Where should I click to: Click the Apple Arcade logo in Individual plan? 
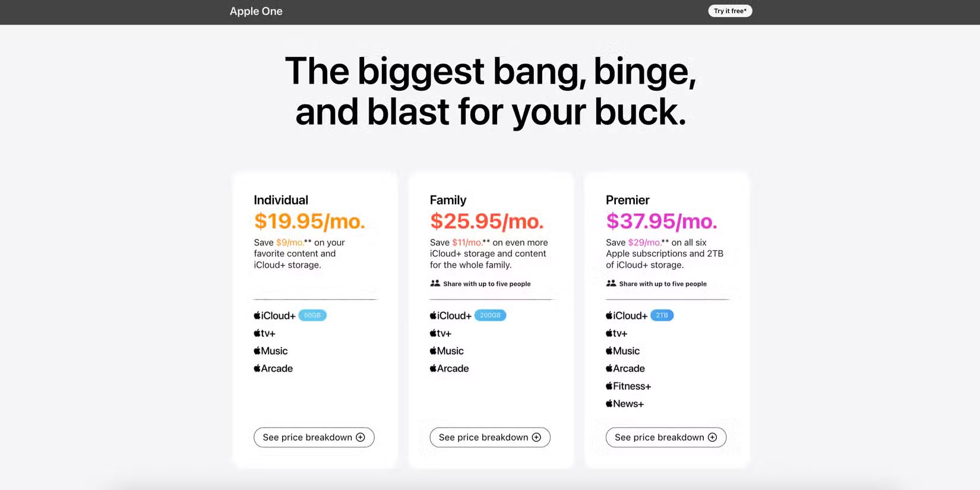[273, 369]
